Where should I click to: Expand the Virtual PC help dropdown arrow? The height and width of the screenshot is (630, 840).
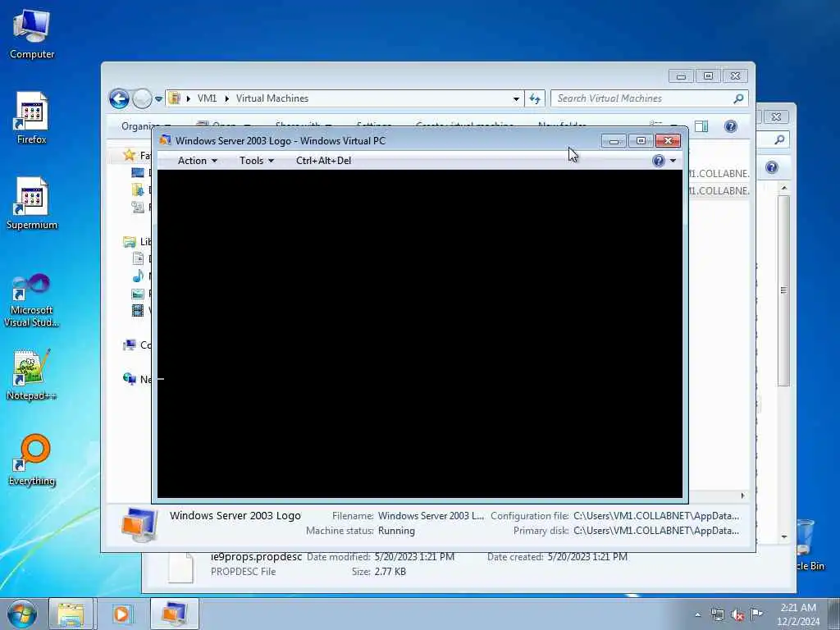coord(673,161)
